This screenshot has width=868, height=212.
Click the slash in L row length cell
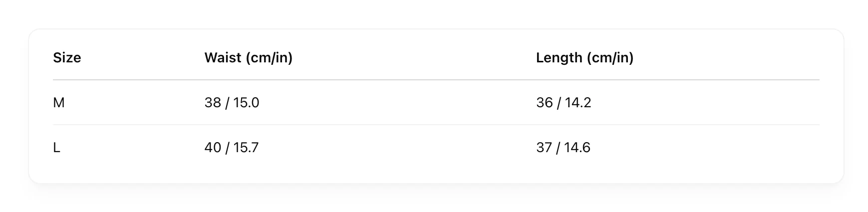click(x=559, y=148)
